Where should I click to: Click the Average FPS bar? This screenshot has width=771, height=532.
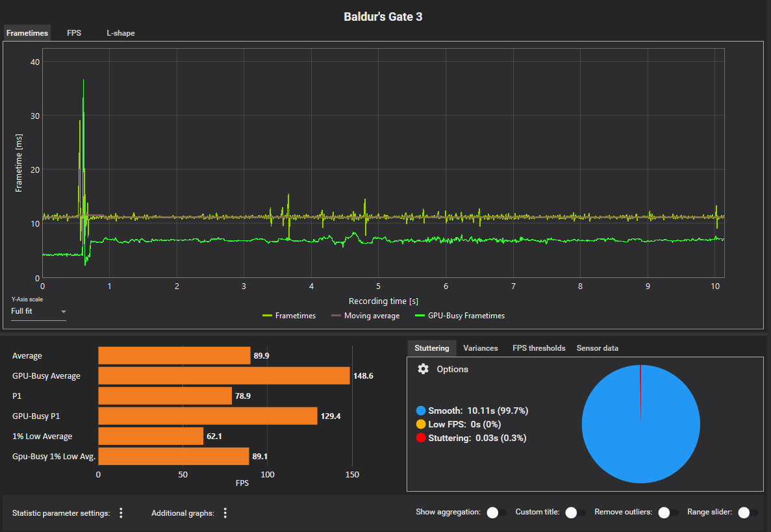pos(174,355)
